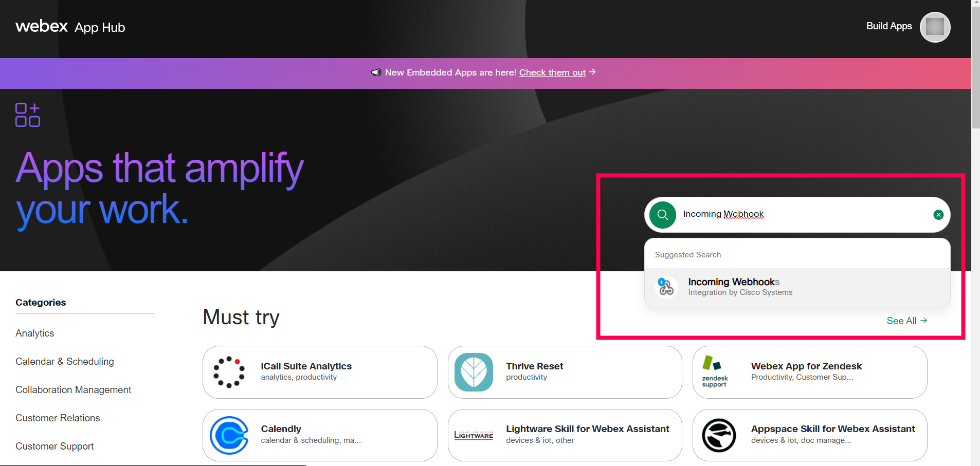Click the apps-plus icon above the headline
The height and width of the screenshot is (466, 980).
click(x=28, y=114)
